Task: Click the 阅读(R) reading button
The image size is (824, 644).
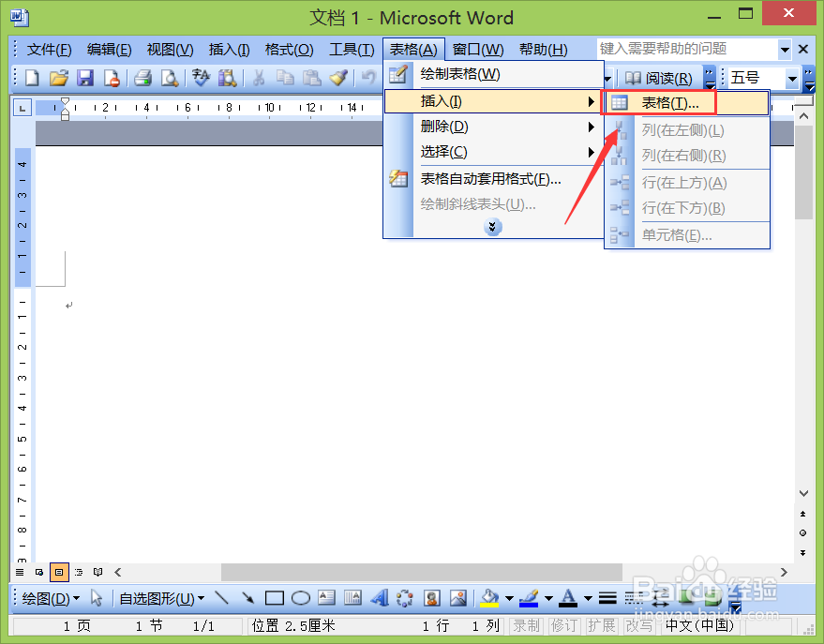Action: coord(658,79)
